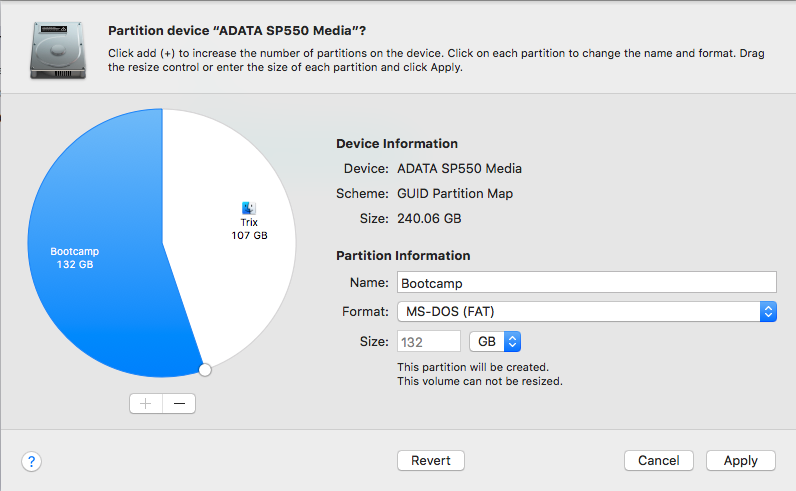Click the pie chart resize handle
Screen dimensions: 796x491
pyautogui.click(x=205, y=370)
